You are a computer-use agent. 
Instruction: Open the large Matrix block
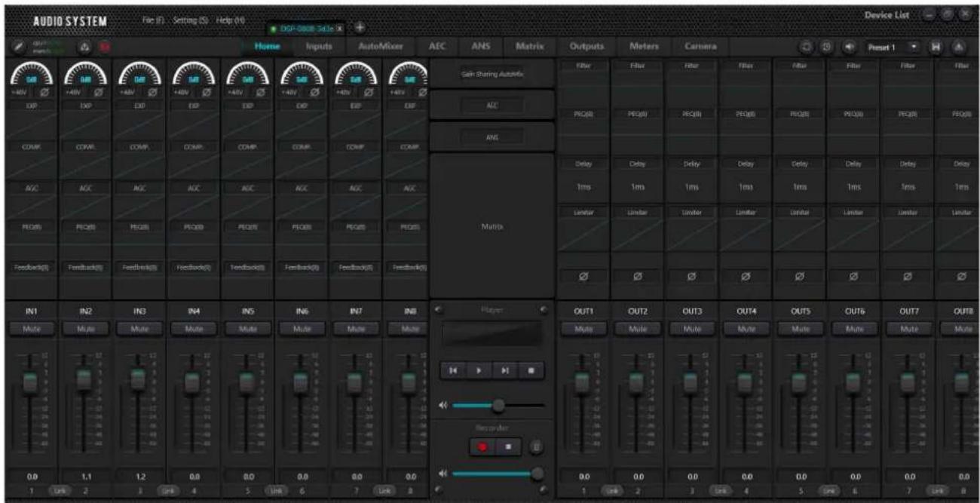click(x=492, y=225)
